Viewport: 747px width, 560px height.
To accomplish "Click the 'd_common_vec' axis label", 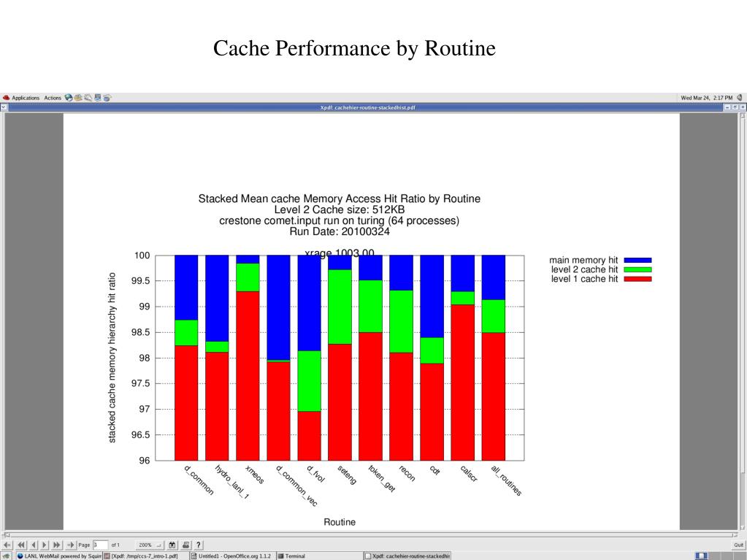I will [x=296, y=486].
